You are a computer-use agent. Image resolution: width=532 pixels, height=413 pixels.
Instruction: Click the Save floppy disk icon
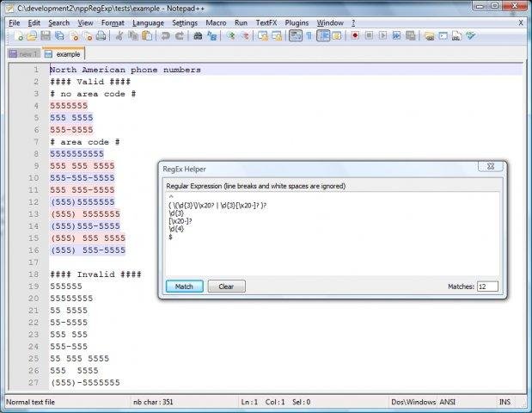point(46,35)
